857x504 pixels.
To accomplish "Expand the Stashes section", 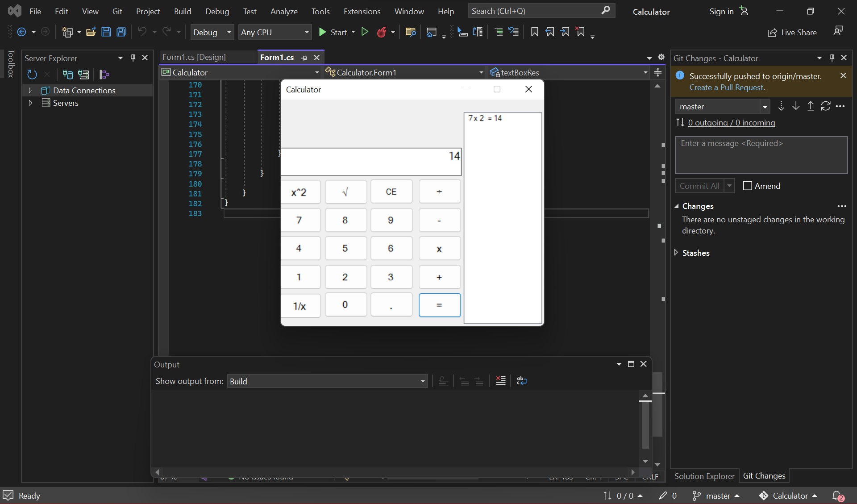I will tap(676, 253).
